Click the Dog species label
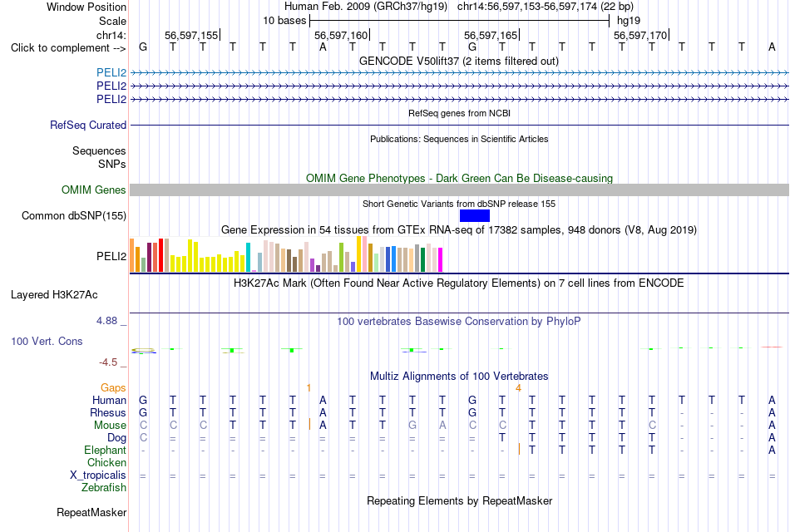 tap(117, 438)
